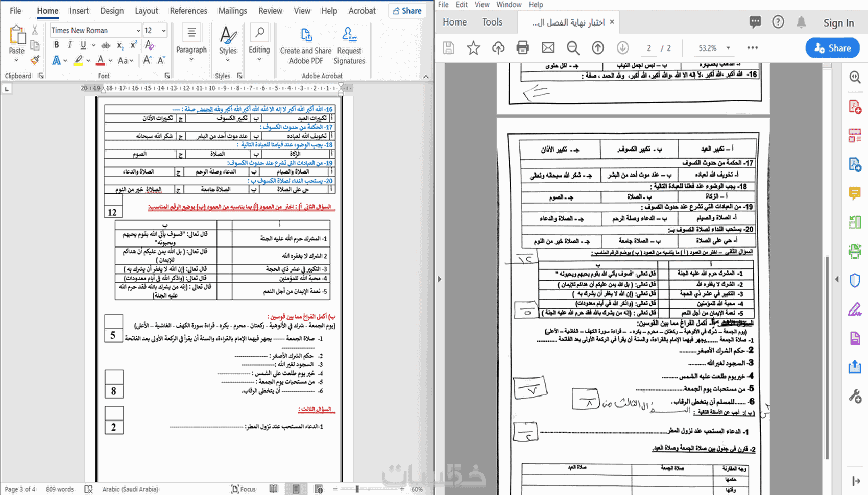Screen dimensions: 868x495
Task: Expand the Acrobat left navigation pane arrow
Action: click(x=440, y=279)
